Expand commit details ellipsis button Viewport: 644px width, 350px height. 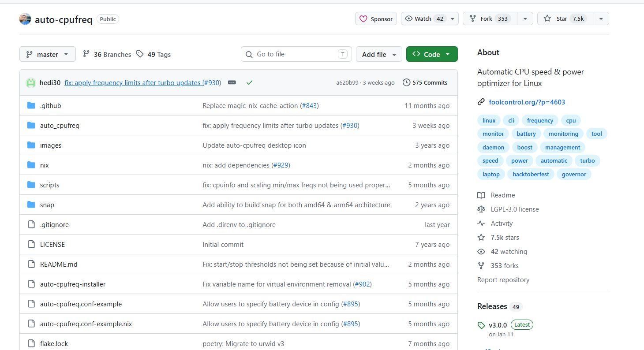coord(232,82)
